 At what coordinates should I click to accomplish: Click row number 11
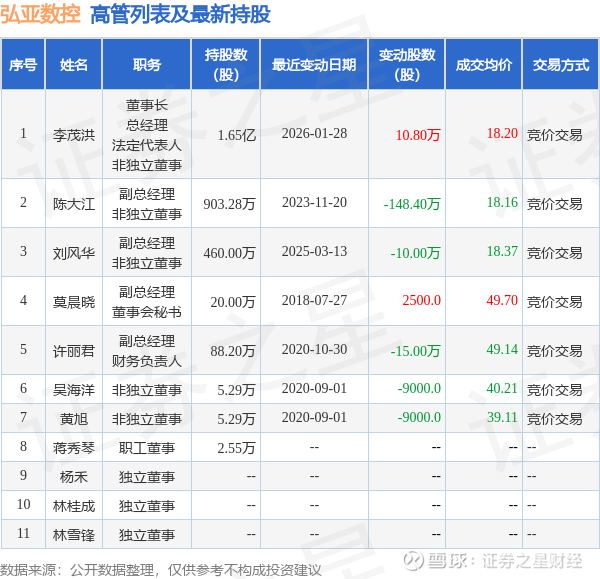tap(23, 533)
